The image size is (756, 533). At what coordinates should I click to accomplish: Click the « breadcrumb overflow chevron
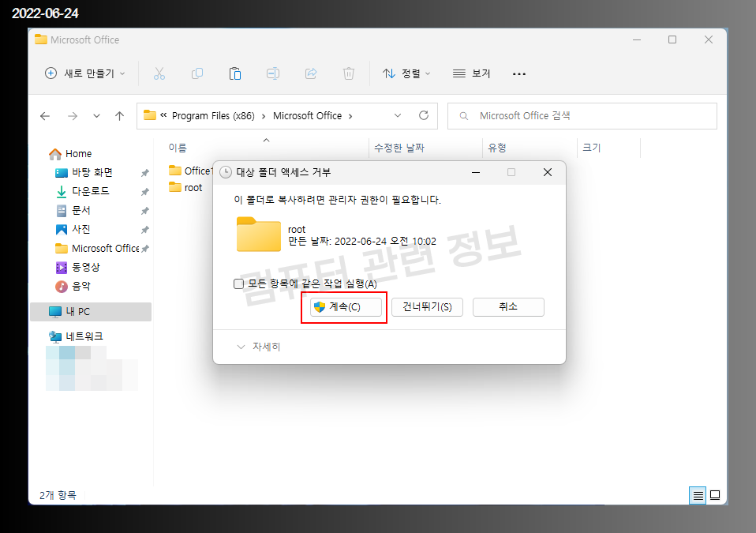(163, 115)
